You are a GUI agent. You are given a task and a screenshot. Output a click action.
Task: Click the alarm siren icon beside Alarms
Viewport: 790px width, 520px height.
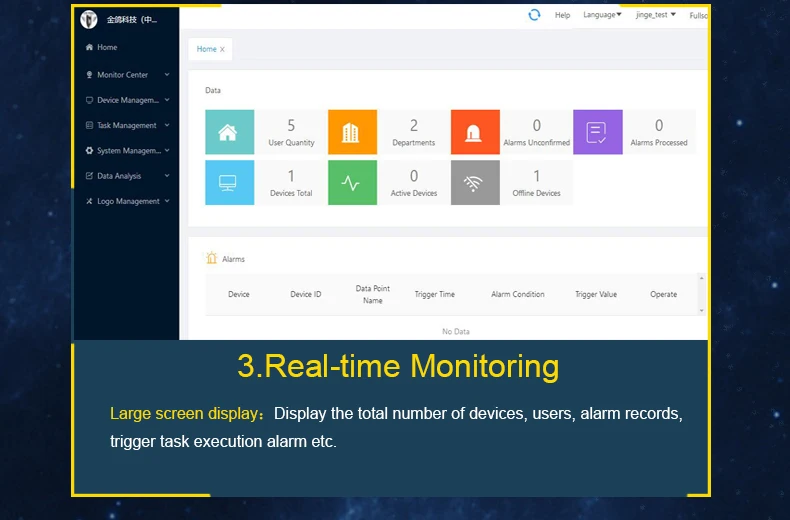[212, 258]
